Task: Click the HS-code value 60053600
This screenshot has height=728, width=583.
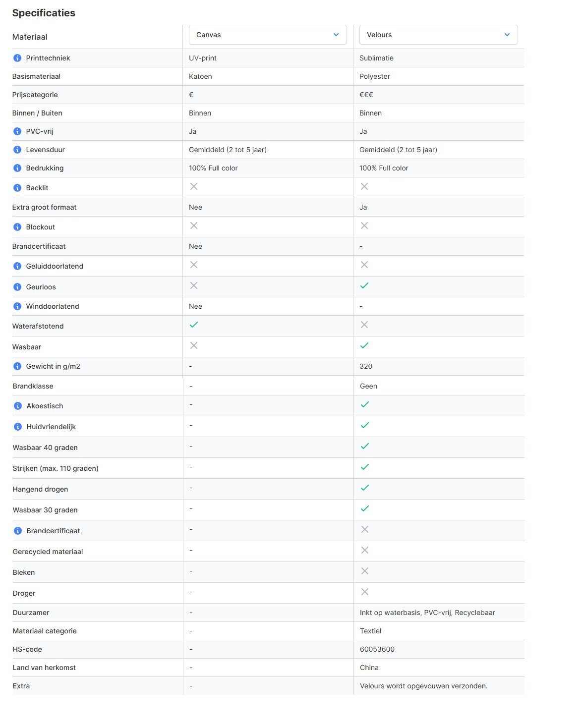Action: (x=377, y=649)
